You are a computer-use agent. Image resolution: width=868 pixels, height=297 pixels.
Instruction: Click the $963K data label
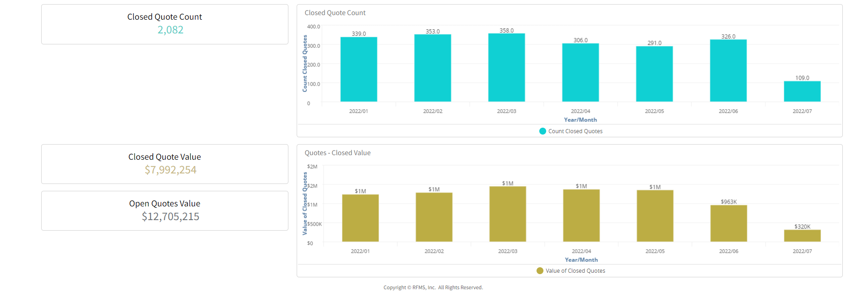pyautogui.click(x=729, y=202)
